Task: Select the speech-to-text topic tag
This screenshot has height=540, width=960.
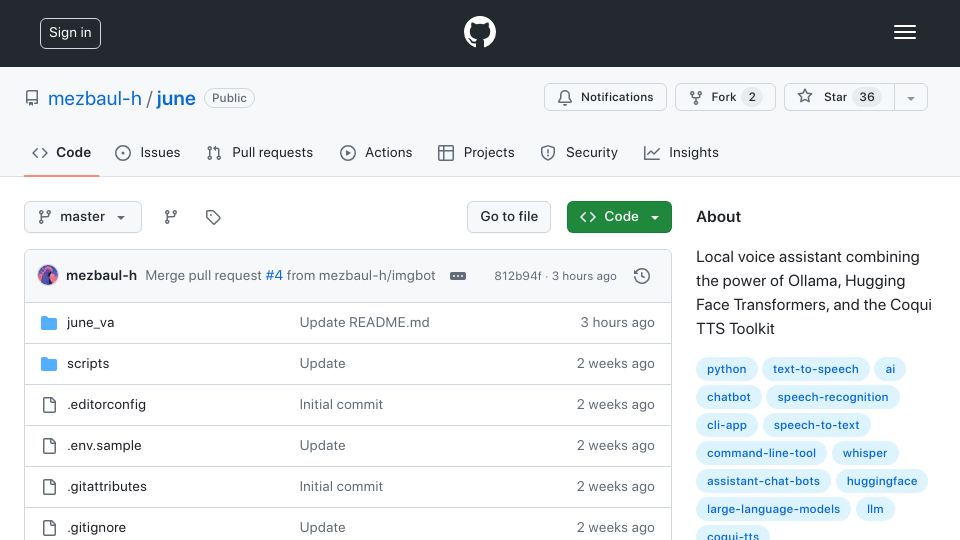Action: 816,425
